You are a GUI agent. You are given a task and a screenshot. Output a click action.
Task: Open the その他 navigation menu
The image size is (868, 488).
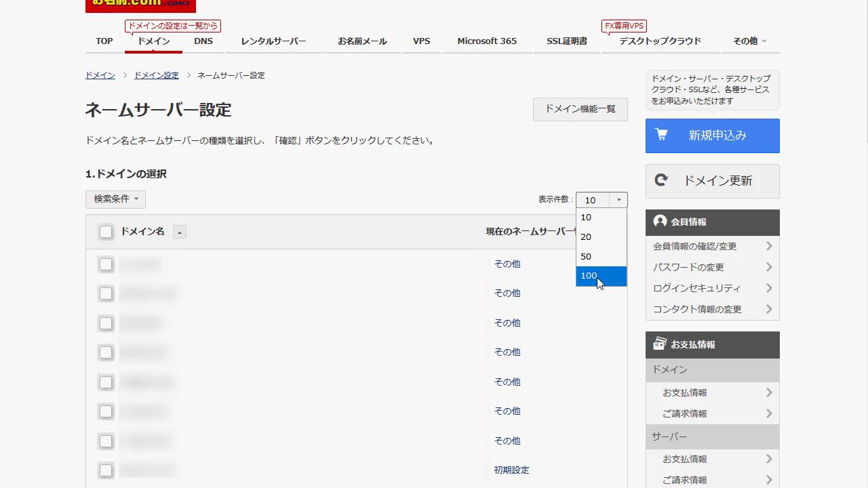coord(749,41)
